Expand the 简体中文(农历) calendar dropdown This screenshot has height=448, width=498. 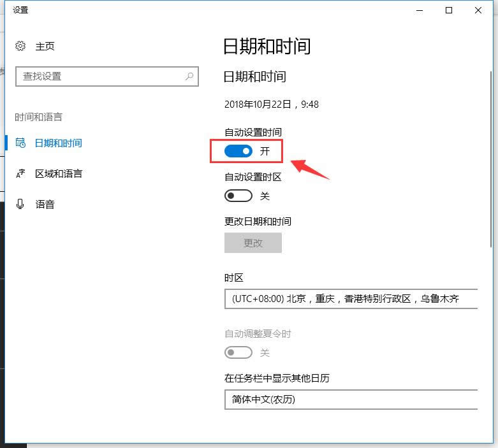(351, 400)
